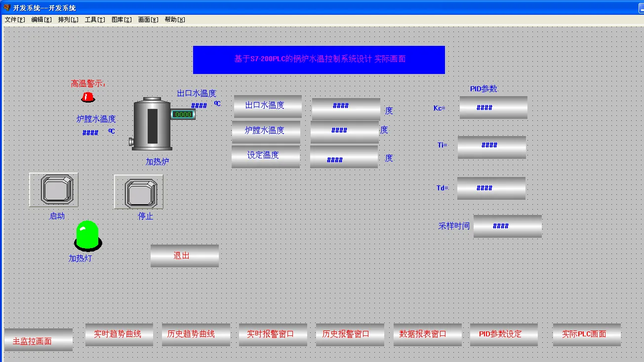Open the 数据报表窗口 button
Image resolution: width=644 pixels, height=362 pixels.
tap(428, 335)
